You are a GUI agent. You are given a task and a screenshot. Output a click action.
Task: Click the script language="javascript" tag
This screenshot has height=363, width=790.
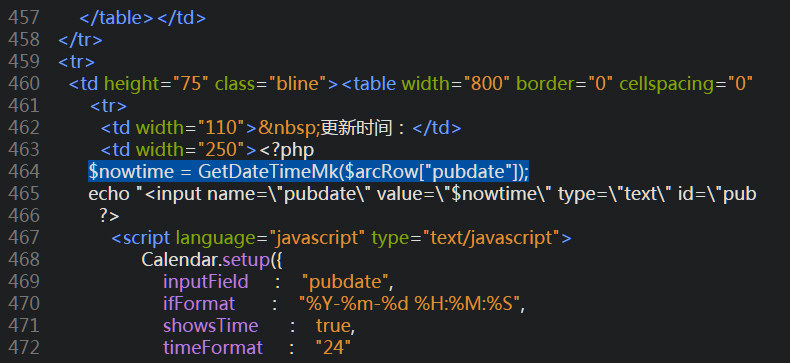(x=342, y=237)
